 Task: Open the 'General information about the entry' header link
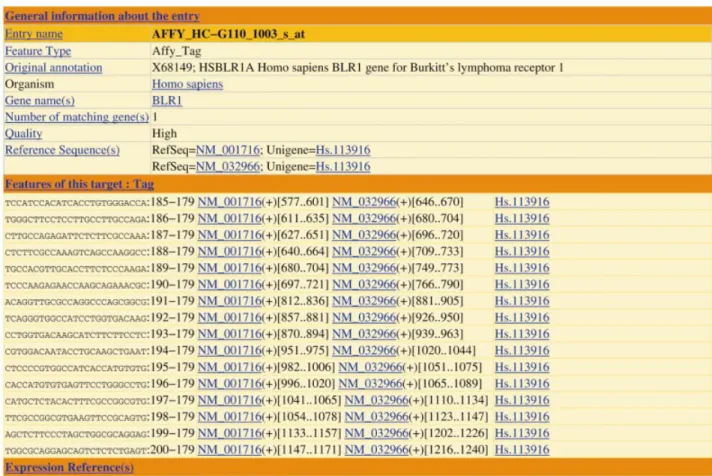[102, 16]
